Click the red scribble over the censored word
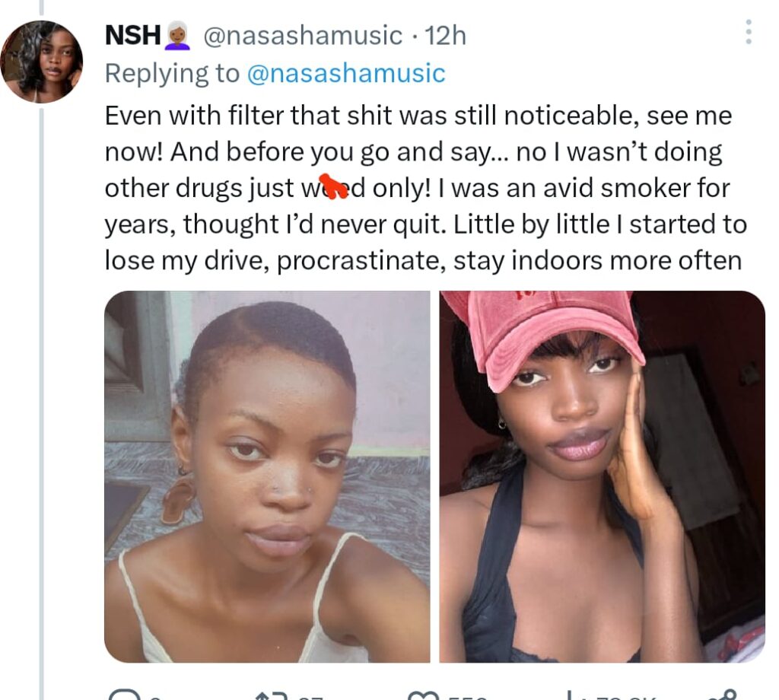The height and width of the screenshot is (700, 779). click(x=330, y=187)
